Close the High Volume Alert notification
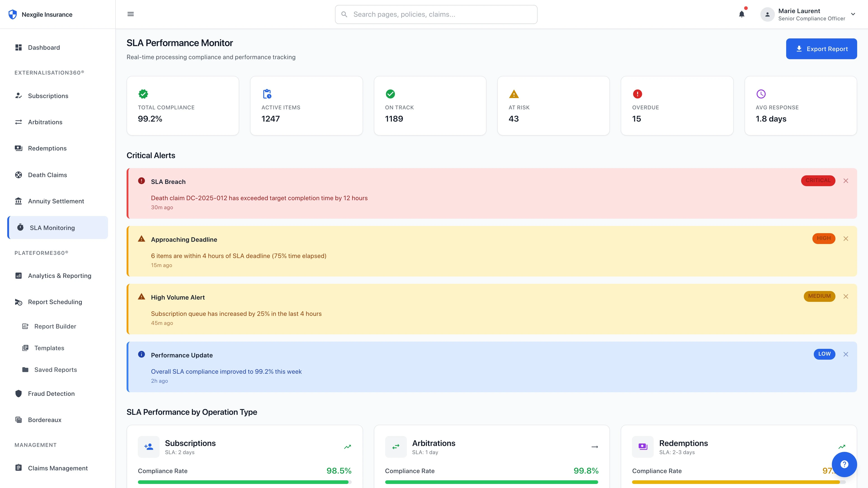Screen dimensions: 868x488 tap(846, 296)
